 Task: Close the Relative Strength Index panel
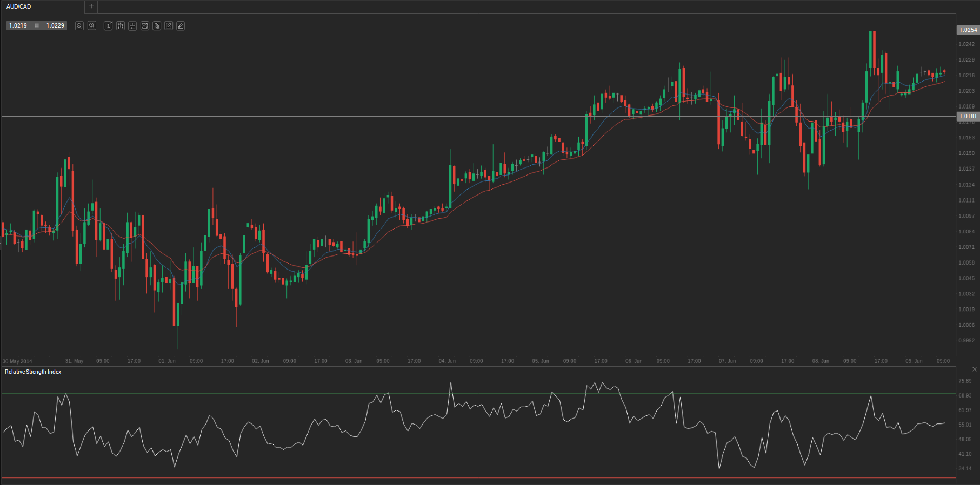pyautogui.click(x=975, y=369)
